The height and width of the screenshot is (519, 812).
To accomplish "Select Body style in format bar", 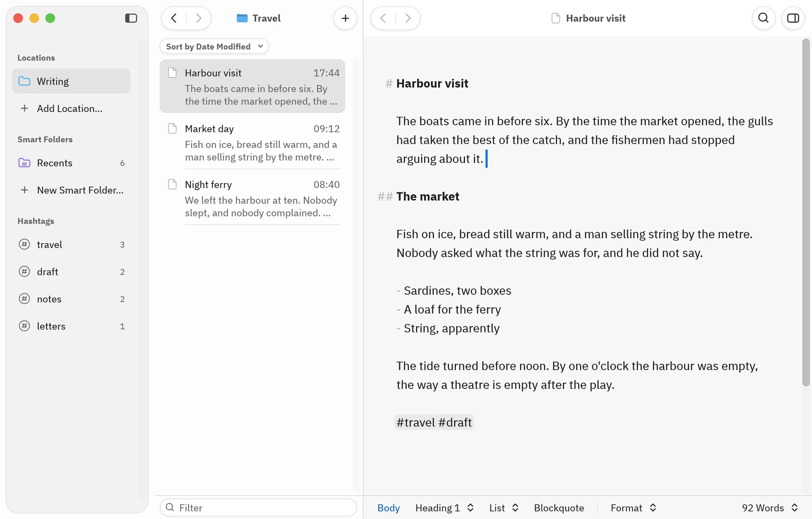I will [389, 508].
